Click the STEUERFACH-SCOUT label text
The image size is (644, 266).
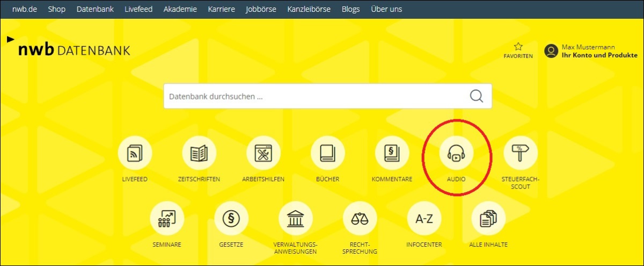[521, 183]
